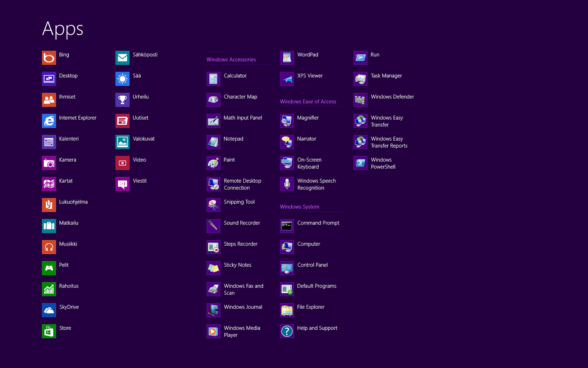Open the Valokuvat photos icon
The height and width of the screenshot is (368, 588).
tap(122, 142)
